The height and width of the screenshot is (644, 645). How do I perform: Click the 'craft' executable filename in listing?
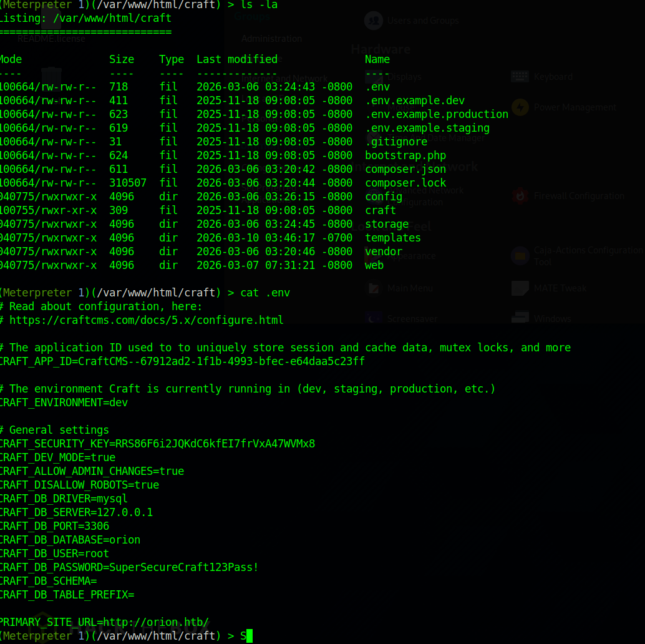click(380, 210)
